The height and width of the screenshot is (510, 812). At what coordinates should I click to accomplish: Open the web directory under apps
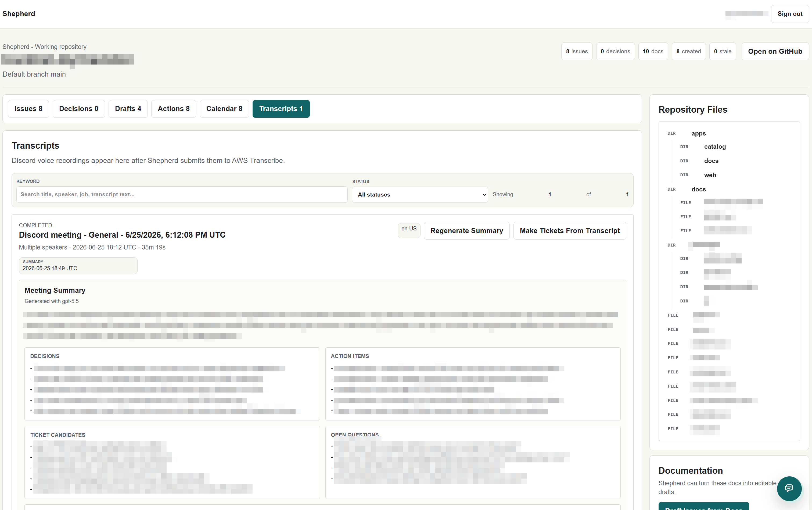[710, 175]
